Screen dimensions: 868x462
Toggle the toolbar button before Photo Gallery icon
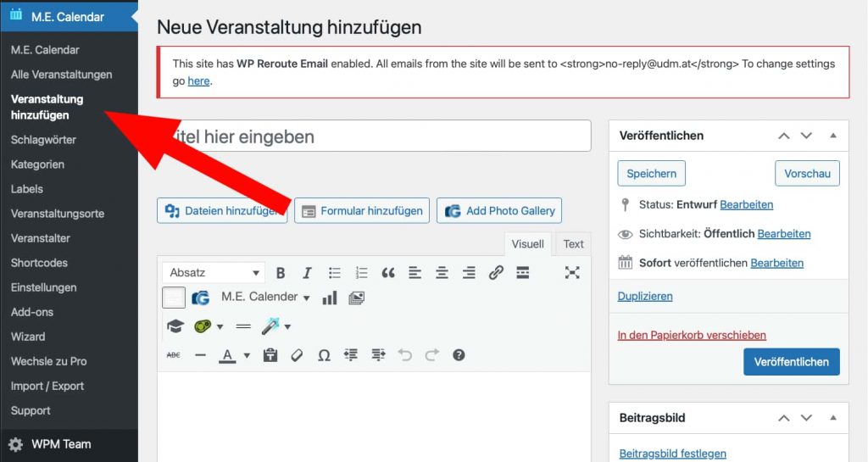[174, 298]
